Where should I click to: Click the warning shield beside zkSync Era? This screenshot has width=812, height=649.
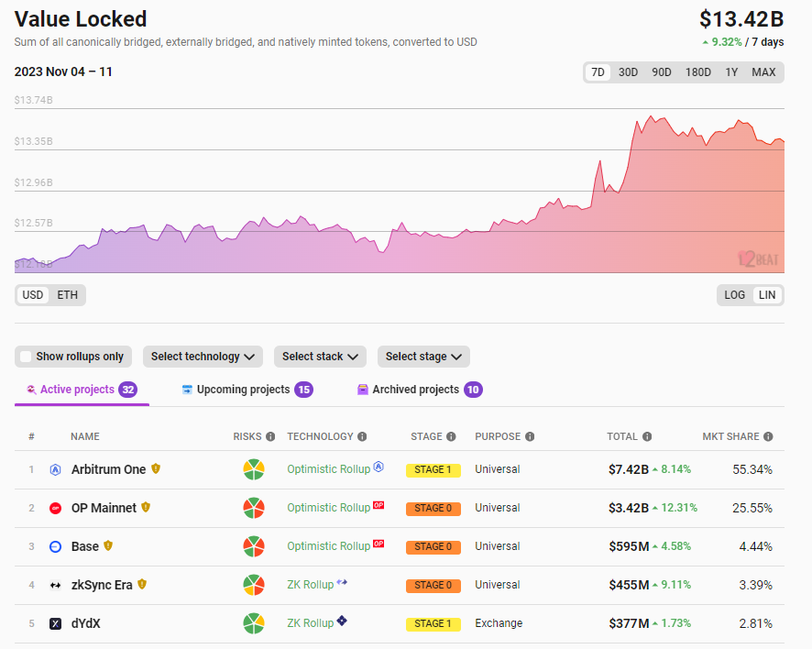pyautogui.click(x=141, y=584)
